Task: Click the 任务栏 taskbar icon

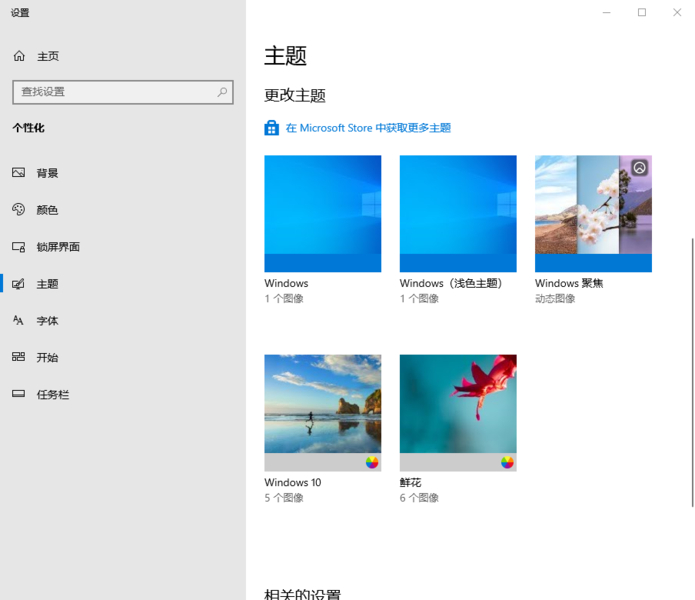Action: 19,394
